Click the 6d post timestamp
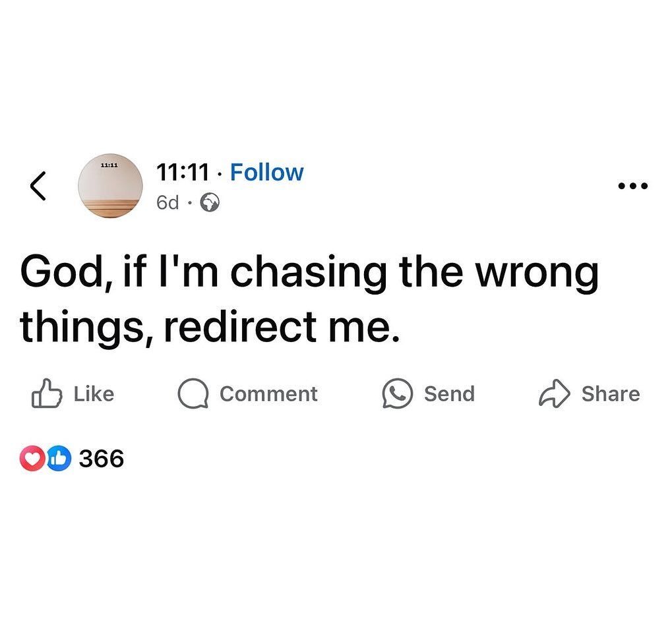The width and height of the screenshot is (672, 634). pos(168,202)
